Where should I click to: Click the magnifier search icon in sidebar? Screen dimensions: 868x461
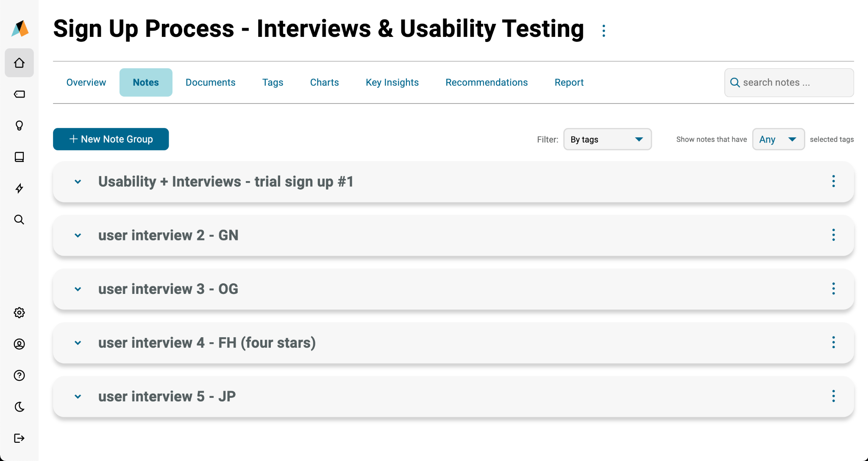19,220
